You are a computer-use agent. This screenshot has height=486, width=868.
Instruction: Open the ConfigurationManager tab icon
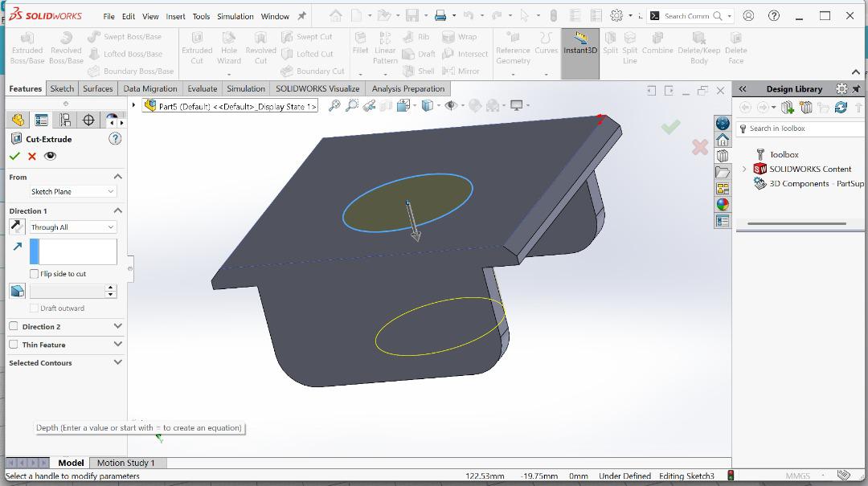click(65, 120)
